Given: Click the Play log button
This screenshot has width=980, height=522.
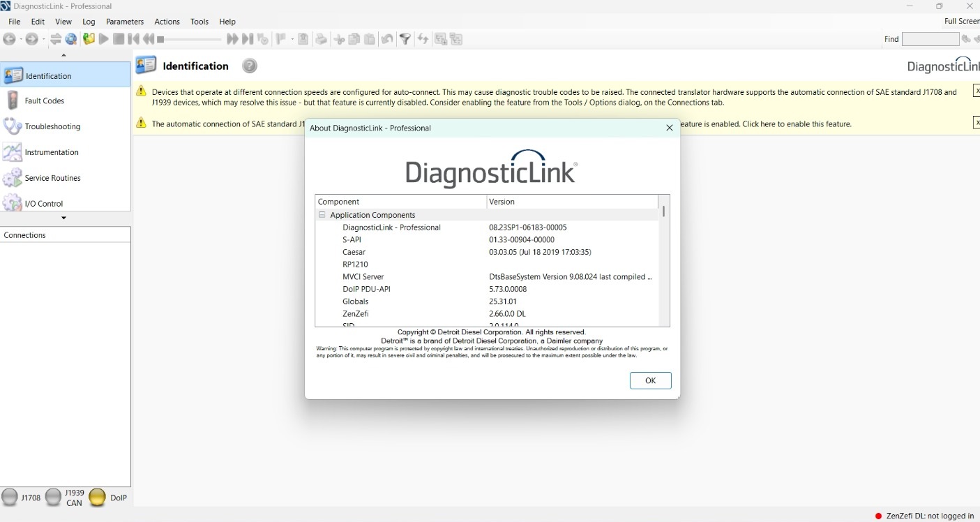Looking at the screenshot, I should point(103,39).
